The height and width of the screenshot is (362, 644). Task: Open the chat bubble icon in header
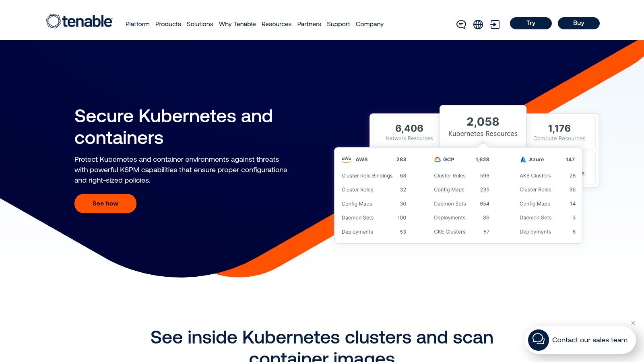pyautogui.click(x=461, y=25)
